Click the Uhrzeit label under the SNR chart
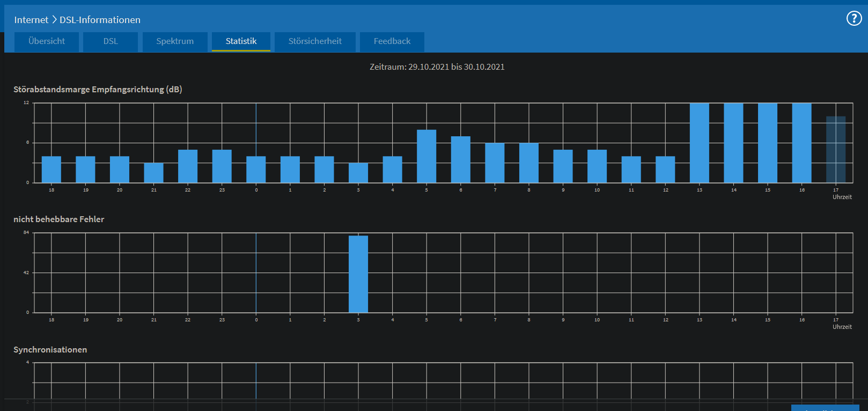Image resolution: width=868 pixels, height=411 pixels. point(842,197)
